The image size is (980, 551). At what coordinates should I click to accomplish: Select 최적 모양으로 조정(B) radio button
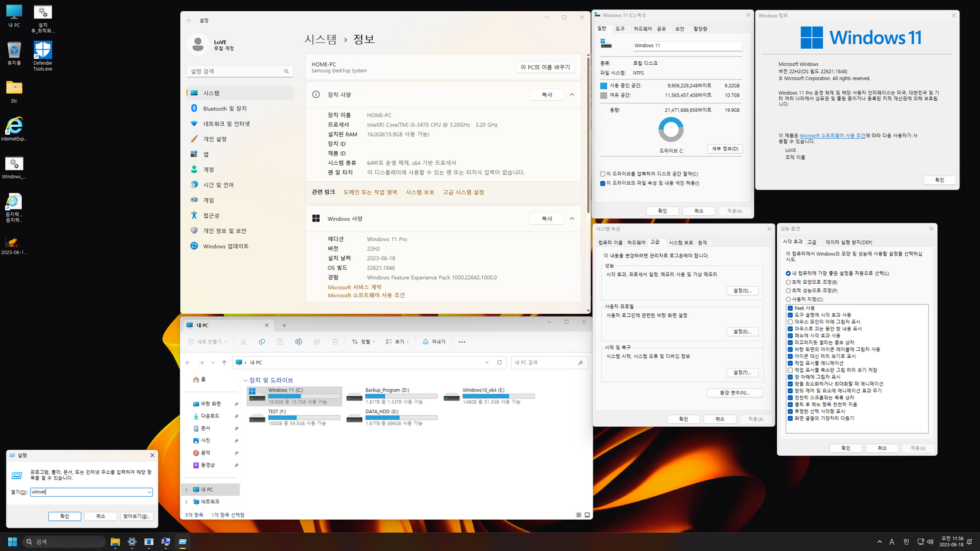click(788, 282)
